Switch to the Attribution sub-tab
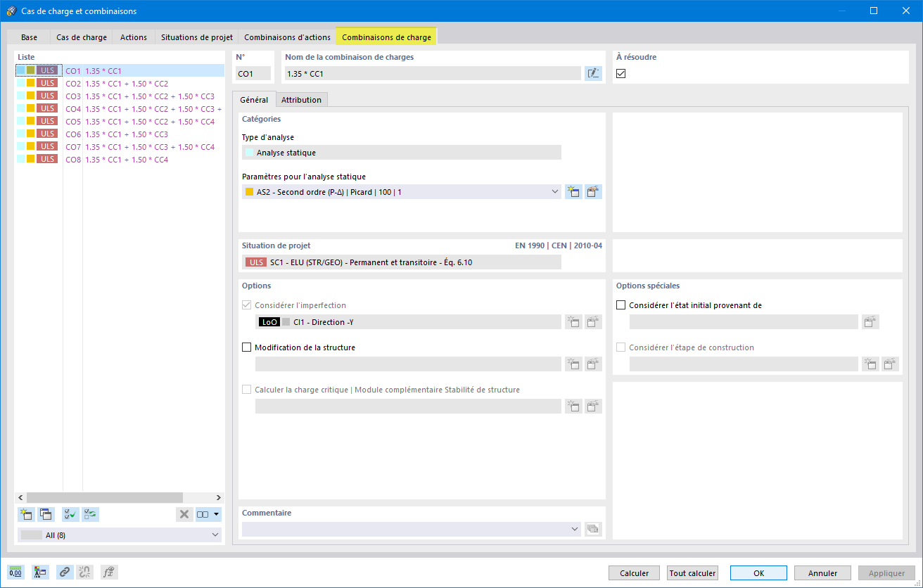The image size is (923, 588). [x=301, y=100]
